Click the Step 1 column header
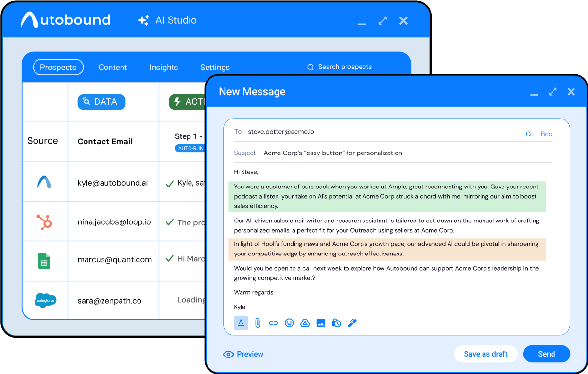This screenshot has height=374, width=588. [x=189, y=136]
